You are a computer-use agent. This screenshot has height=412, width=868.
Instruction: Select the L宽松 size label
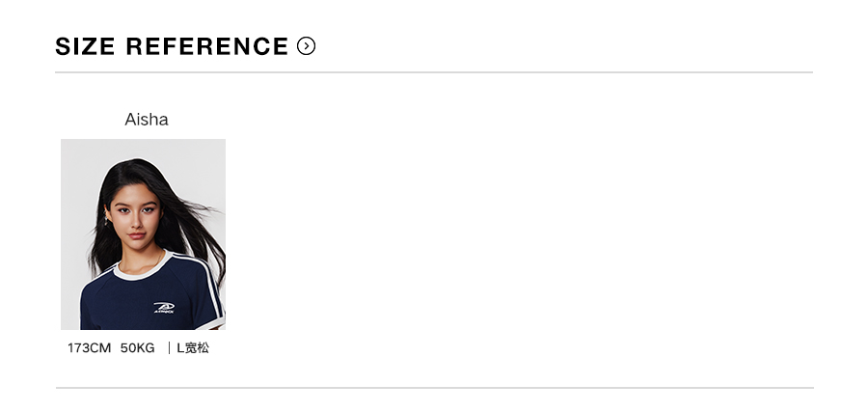[x=192, y=348]
